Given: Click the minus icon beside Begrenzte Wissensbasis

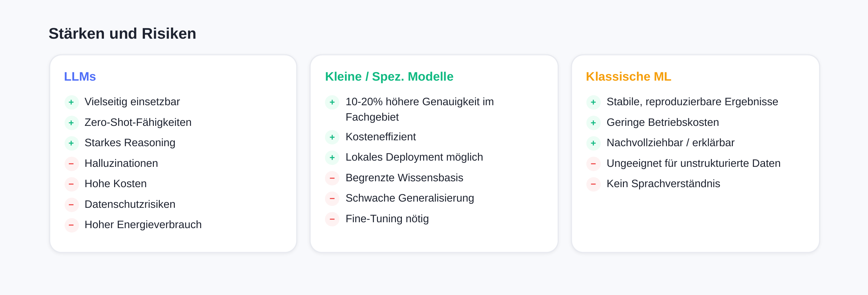Looking at the screenshot, I should (x=332, y=178).
